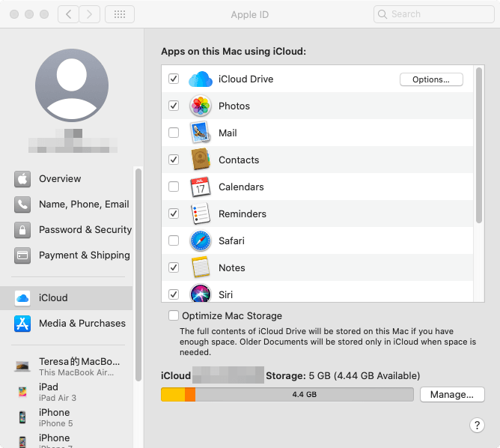
Task: Click the iCloud storage usage bar
Action: click(x=287, y=394)
